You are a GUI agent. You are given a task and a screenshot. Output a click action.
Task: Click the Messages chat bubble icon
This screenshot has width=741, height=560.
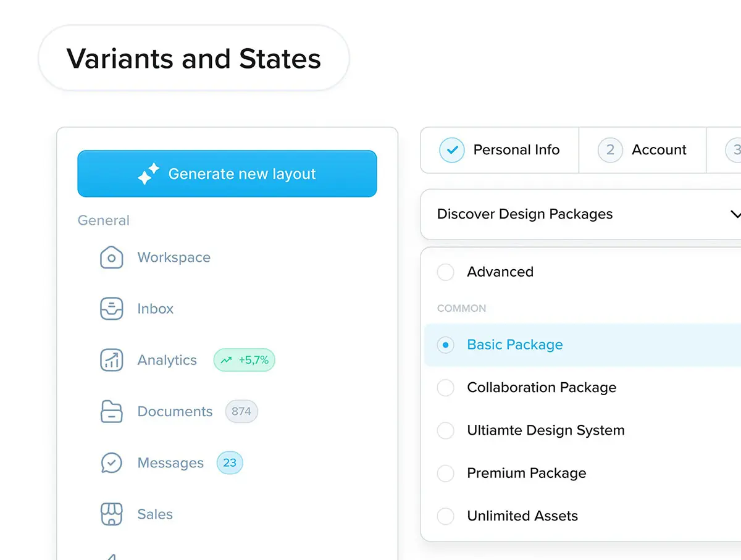[x=112, y=463]
